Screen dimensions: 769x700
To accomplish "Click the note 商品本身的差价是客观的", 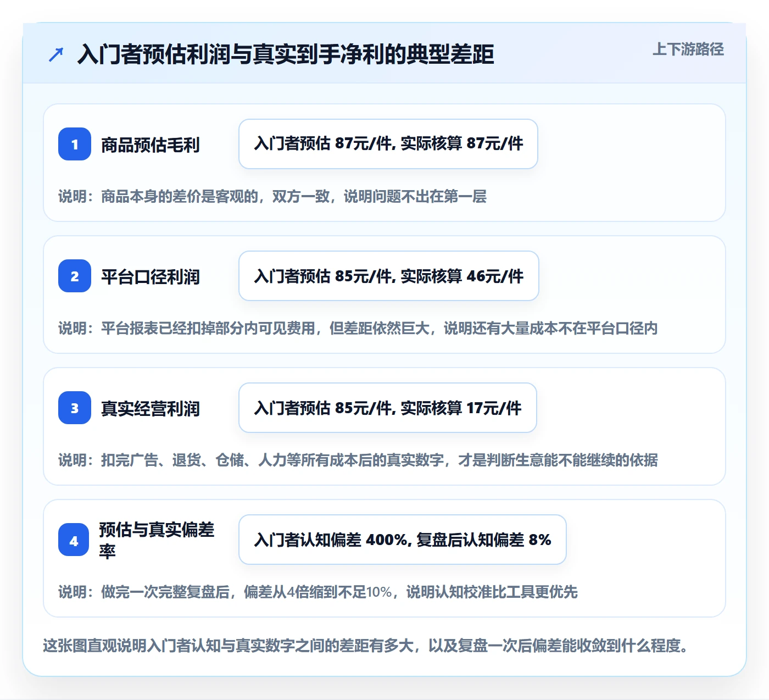I will click(x=272, y=196).
